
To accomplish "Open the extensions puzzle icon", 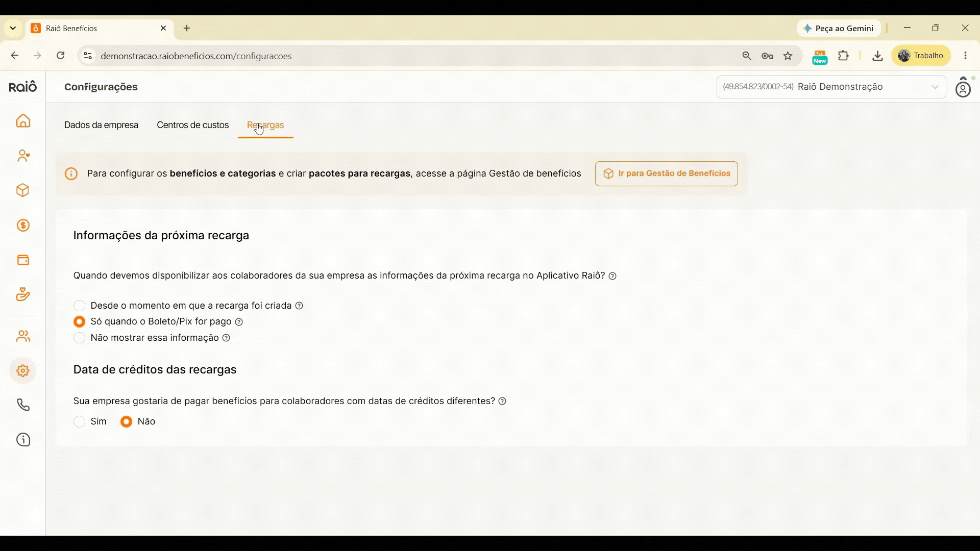I will 844,56.
